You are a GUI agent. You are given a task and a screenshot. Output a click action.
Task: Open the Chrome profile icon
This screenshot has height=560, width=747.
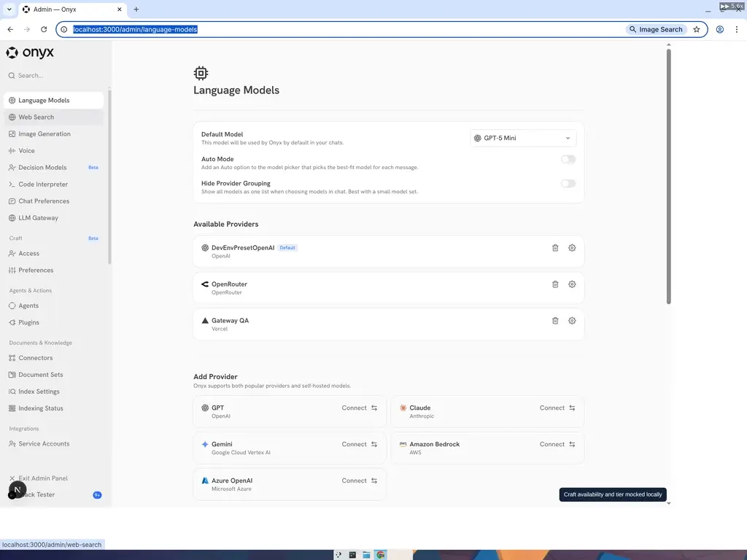pos(720,29)
